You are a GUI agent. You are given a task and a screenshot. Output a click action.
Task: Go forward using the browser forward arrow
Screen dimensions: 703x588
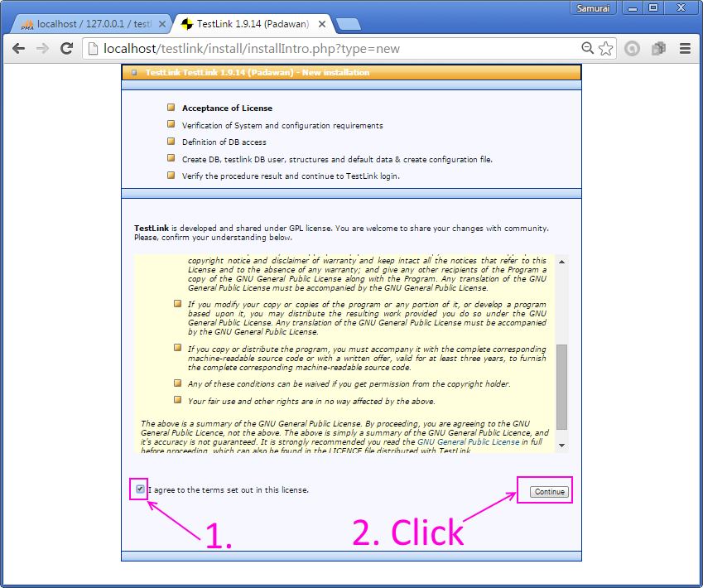[42, 48]
